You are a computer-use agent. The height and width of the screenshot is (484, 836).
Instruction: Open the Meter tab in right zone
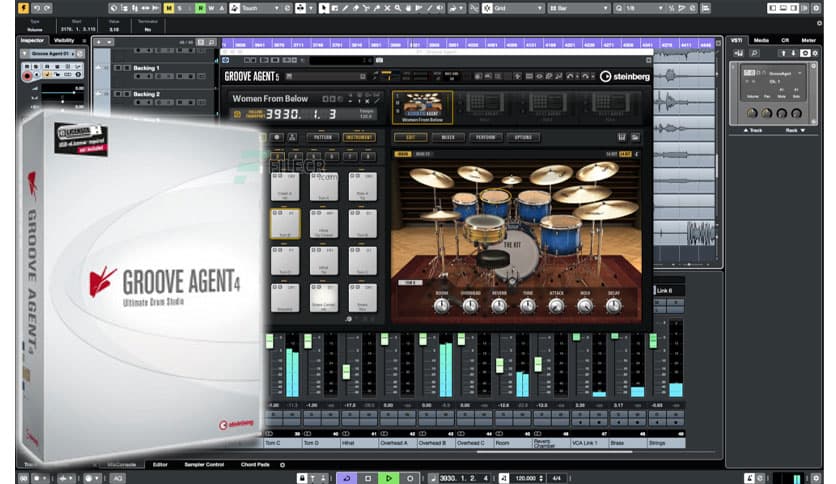tap(808, 40)
